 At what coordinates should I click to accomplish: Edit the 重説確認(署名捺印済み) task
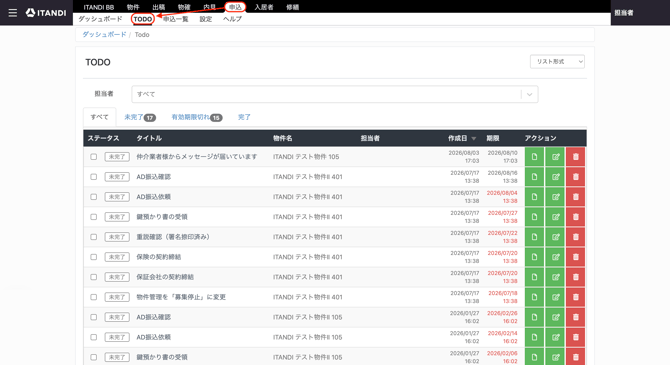555,237
